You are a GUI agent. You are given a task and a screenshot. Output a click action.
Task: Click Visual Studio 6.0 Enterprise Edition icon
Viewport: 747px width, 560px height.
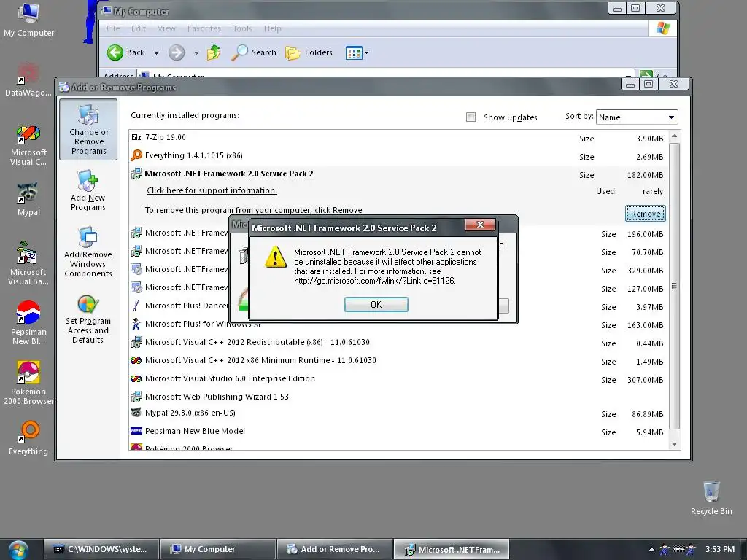point(136,378)
